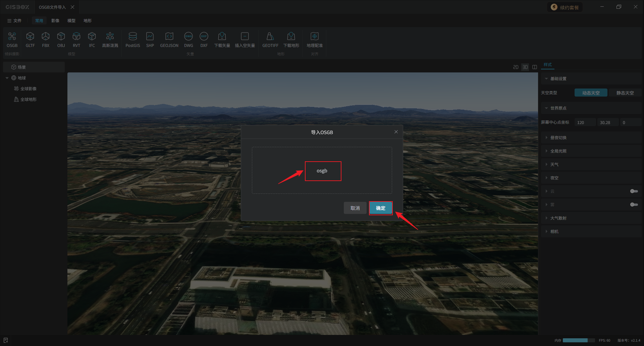Toggle the 云 cloud switch
644x346 pixels.
(634, 191)
